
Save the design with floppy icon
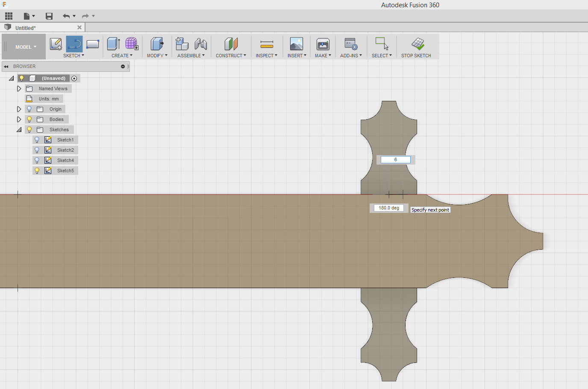tap(49, 16)
